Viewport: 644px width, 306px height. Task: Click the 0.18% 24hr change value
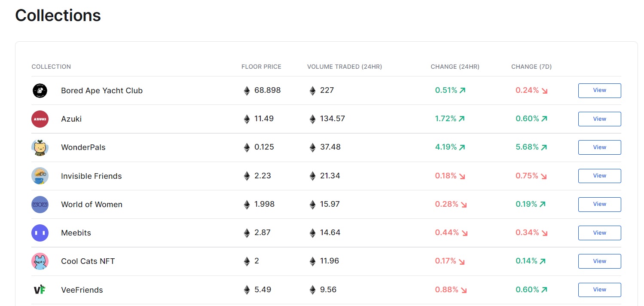coord(446,176)
